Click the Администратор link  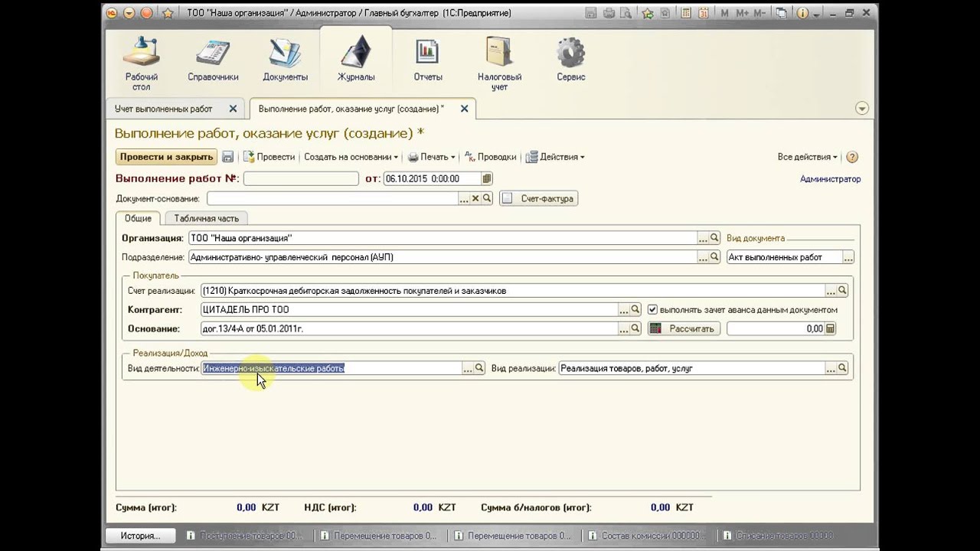tap(830, 179)
